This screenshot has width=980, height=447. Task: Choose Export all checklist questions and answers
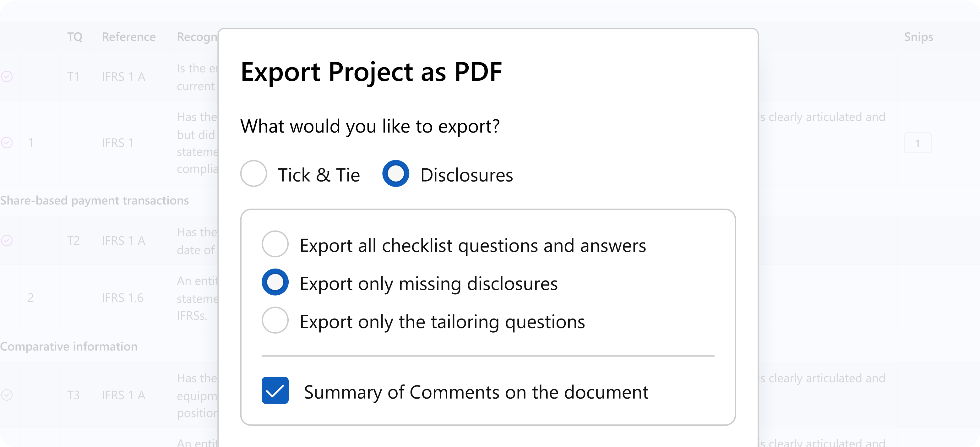(275, 244)
